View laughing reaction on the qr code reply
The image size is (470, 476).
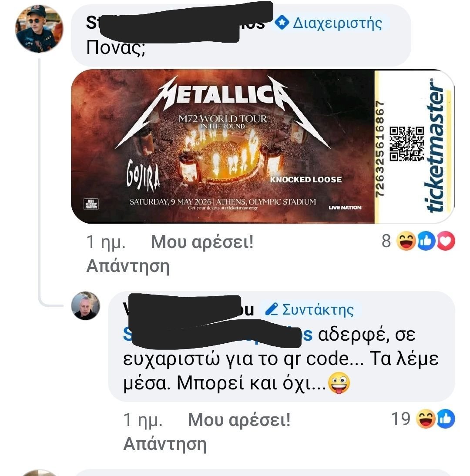425,419
